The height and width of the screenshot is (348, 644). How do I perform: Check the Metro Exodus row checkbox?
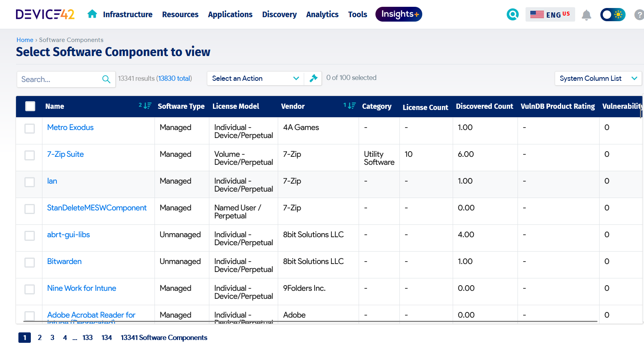click(30, 128)
